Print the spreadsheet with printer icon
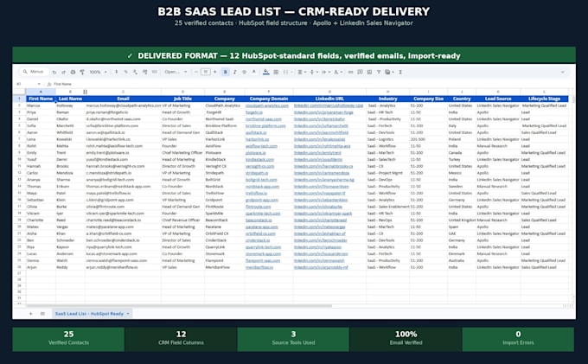This screenshot has height=364, width=588. point(73,72)
